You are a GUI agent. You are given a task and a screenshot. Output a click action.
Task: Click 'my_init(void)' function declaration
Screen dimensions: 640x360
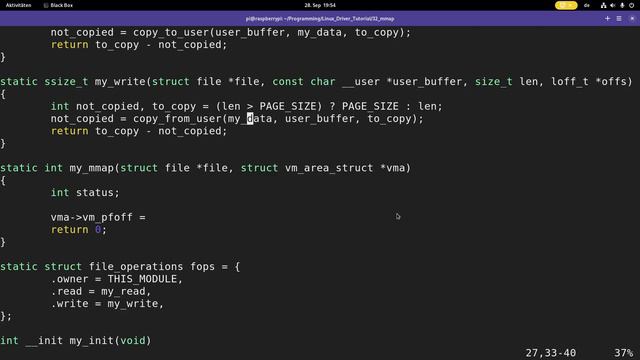click(x=110, y=340)
